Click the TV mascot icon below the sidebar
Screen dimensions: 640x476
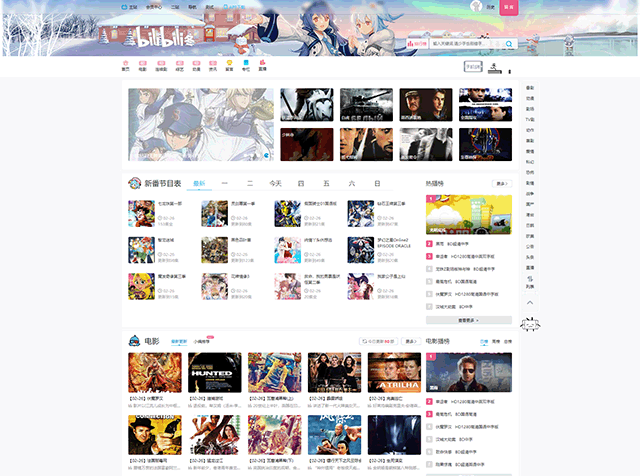(530, 325)
